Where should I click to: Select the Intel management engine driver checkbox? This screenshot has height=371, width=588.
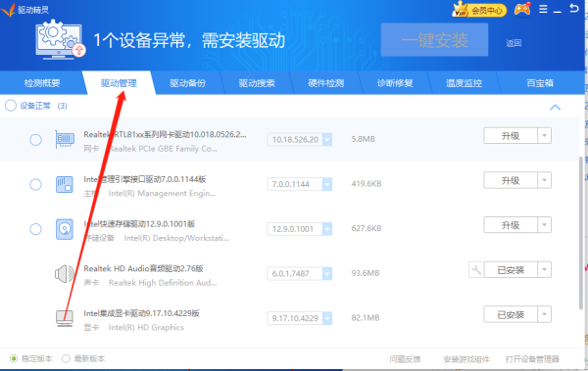point(35,184)
